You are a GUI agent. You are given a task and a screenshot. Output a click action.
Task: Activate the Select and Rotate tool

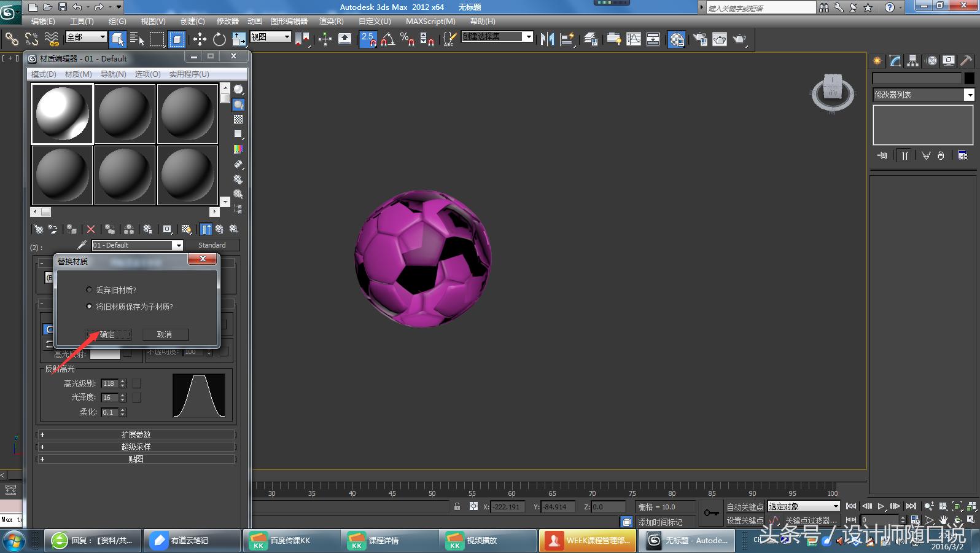(x=219, y=39)
